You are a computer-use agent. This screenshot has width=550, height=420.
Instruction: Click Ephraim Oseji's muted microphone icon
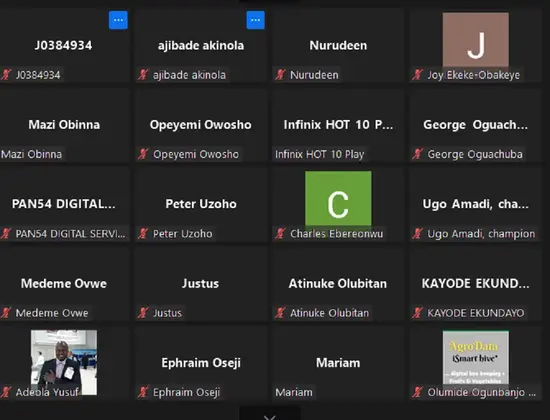click(x=143, y=392)
